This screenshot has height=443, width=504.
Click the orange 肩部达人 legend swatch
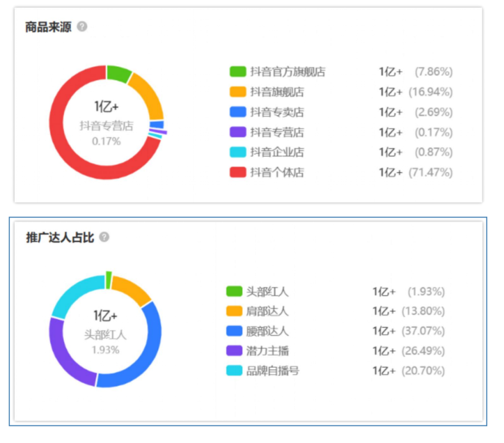[234, 311]
